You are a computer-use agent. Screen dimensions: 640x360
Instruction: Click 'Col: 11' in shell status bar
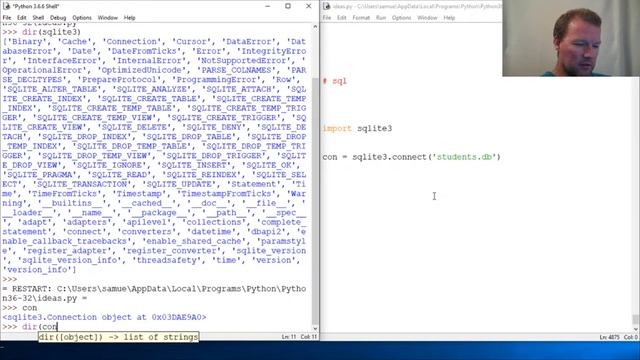click(x=309, y=337)
